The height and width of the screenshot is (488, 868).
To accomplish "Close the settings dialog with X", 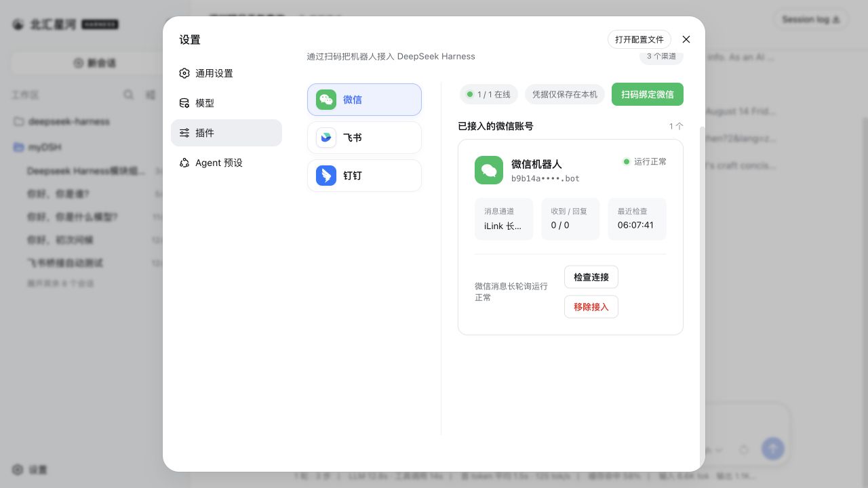I will [686, 39].
